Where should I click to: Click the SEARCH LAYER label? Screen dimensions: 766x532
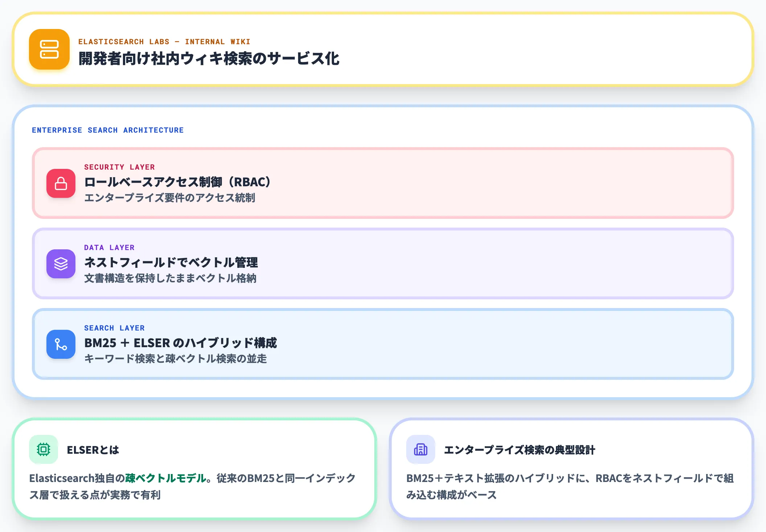pyautogui.click(x=114, y=328)
